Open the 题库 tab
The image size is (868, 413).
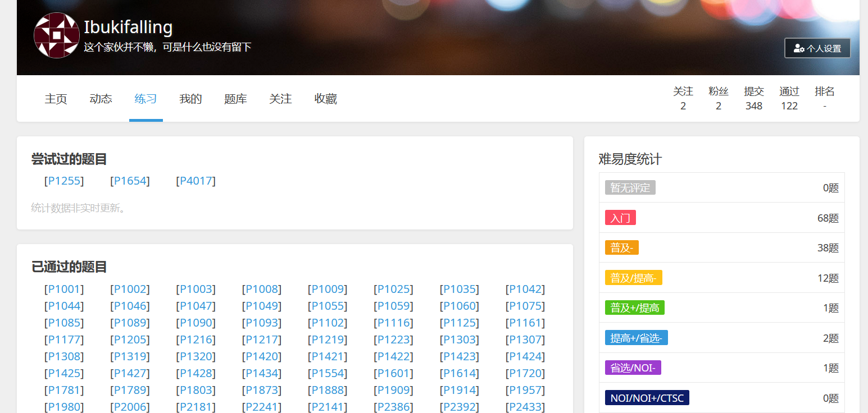click(235, 99)
